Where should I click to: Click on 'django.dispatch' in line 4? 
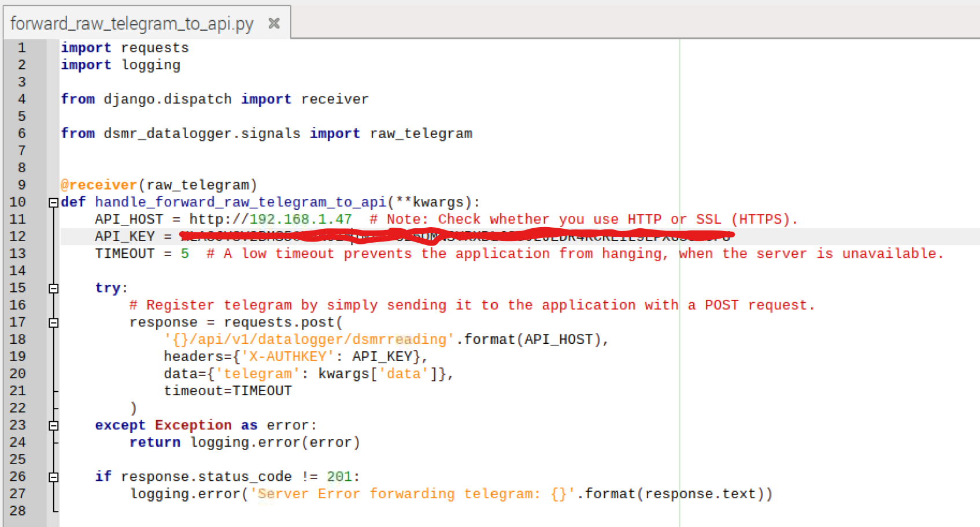168,99
